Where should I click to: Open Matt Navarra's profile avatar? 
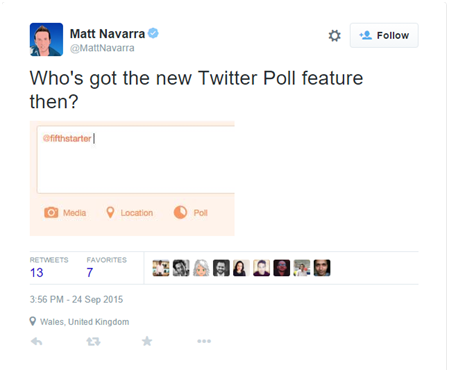point(46,39)
